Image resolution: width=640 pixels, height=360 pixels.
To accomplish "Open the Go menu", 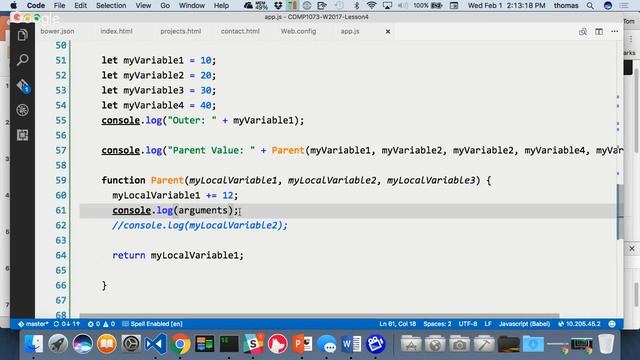I will [165, 6].
